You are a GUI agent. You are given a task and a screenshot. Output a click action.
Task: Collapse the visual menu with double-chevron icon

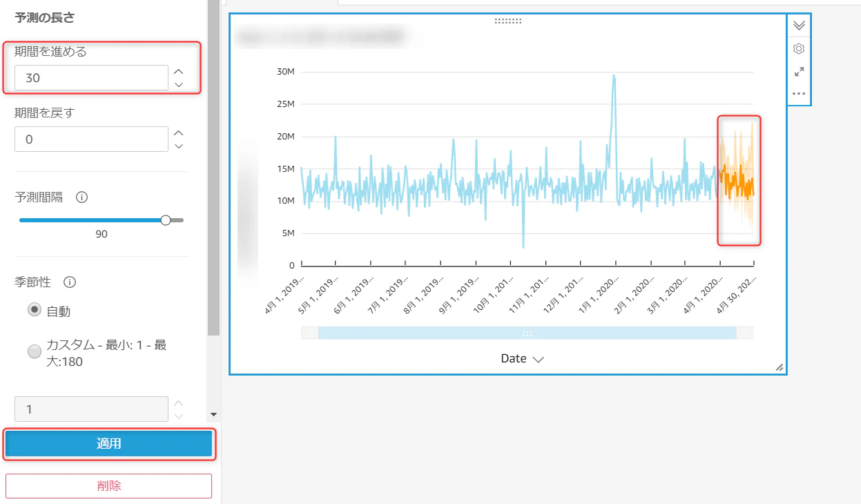800,26
